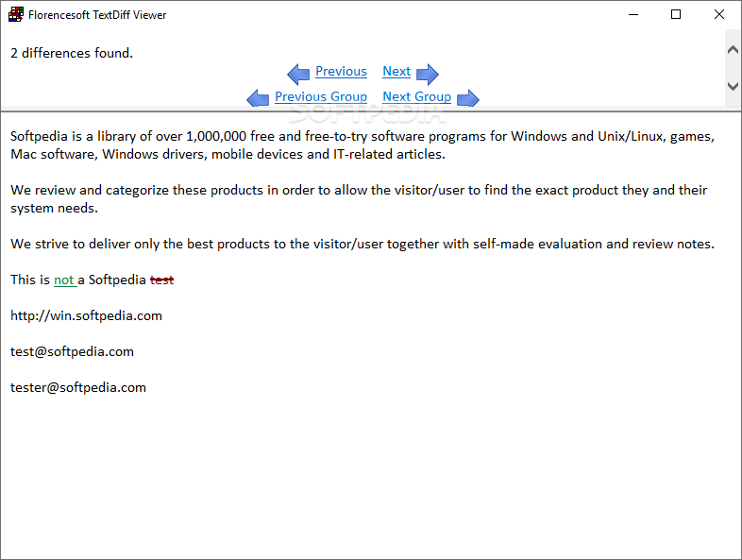This screenshot has height=560, width=742.
Task: Click the deleted struck-through word 'test'
Action: coord(161,280)
